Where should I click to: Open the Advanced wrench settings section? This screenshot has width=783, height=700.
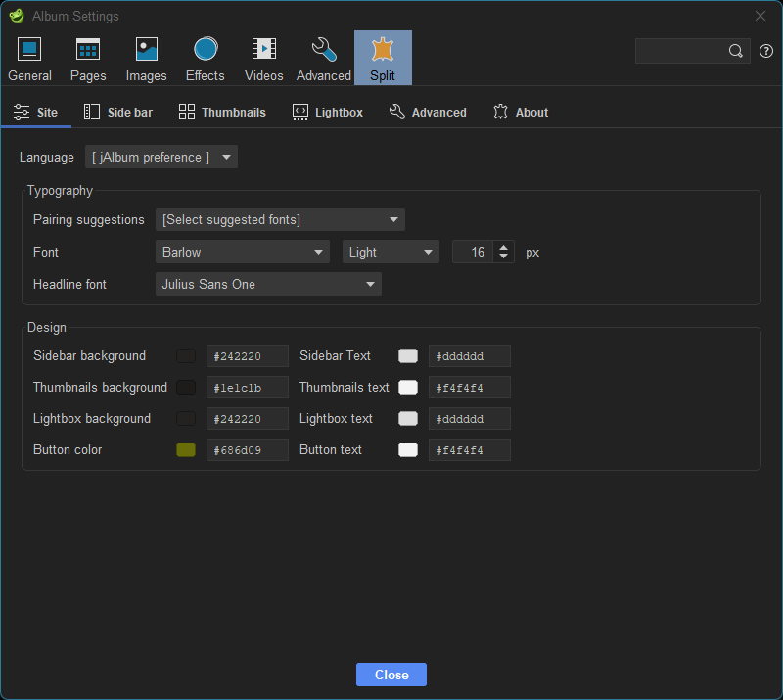(x=324, y=58)
